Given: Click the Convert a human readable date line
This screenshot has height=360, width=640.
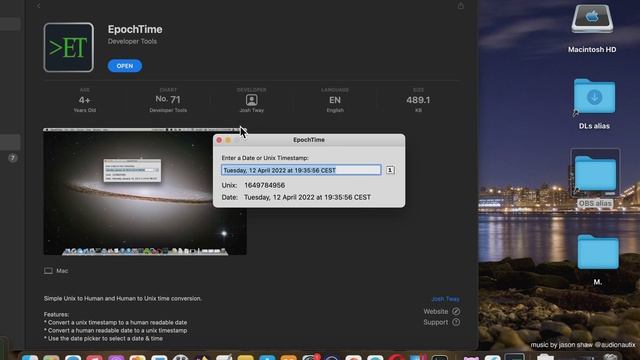Looking at the screenshot, I should [116, 331].
